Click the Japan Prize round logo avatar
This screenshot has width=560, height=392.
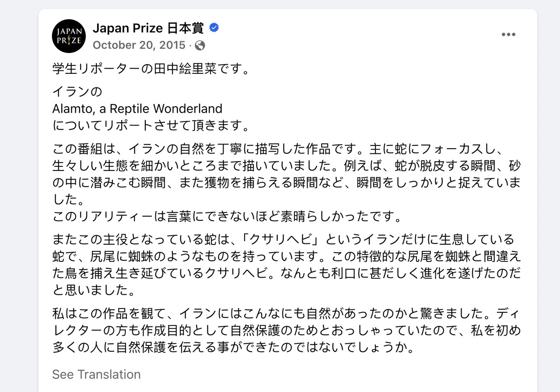click(69, 36)
